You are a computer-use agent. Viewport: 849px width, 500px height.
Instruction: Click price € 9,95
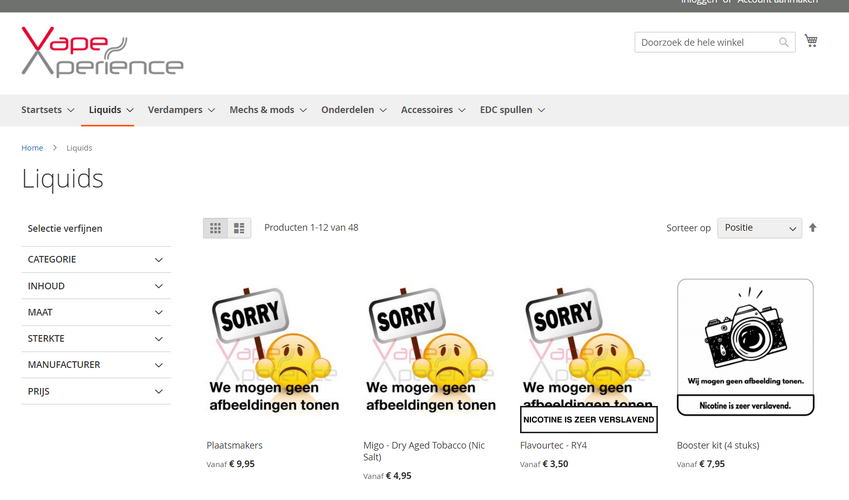click(242, 464)
